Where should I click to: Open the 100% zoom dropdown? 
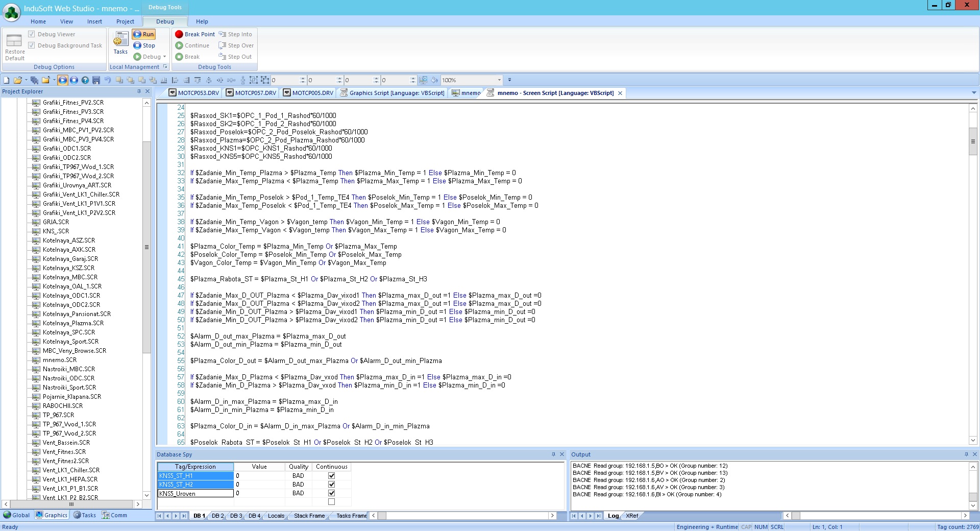499,80
